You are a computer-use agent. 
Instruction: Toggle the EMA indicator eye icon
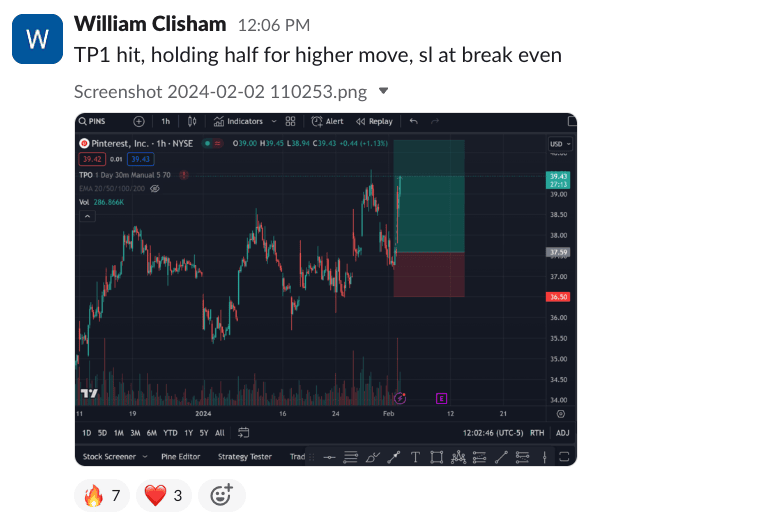click(x=155, y=188)
